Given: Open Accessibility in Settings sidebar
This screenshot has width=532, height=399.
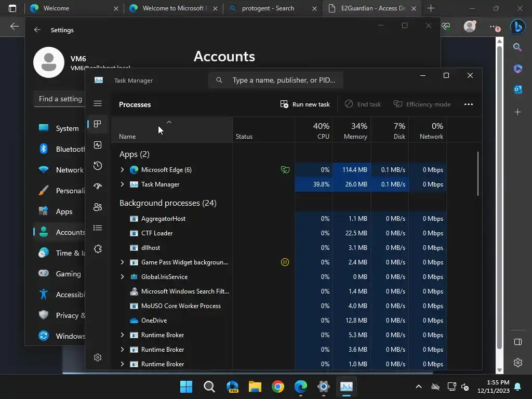Looking at the screenshot, I should (x=59, y=295).
